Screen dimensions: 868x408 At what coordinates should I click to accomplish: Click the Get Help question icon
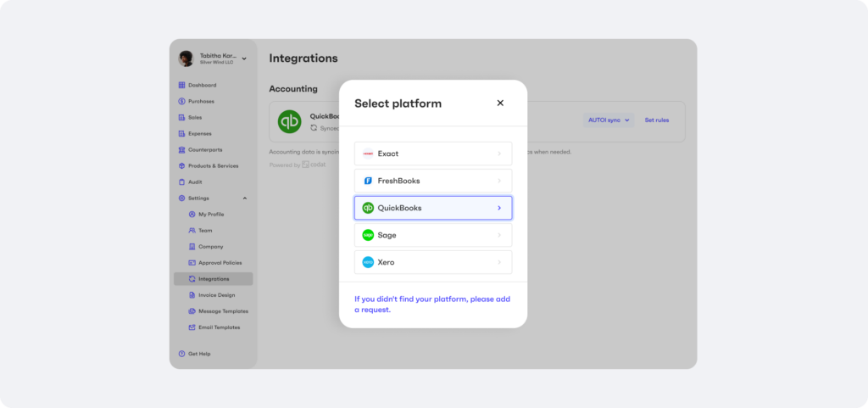[x=181, y=354]
